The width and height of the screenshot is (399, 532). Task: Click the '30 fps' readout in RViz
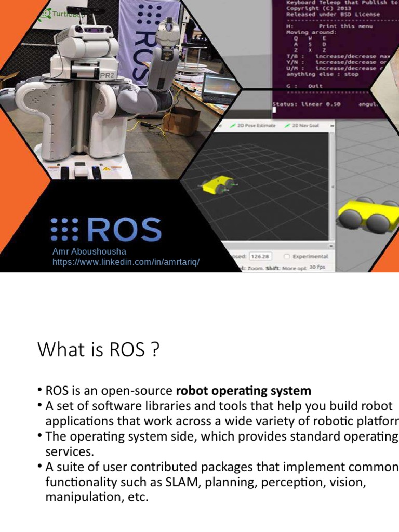coord(317,267)
